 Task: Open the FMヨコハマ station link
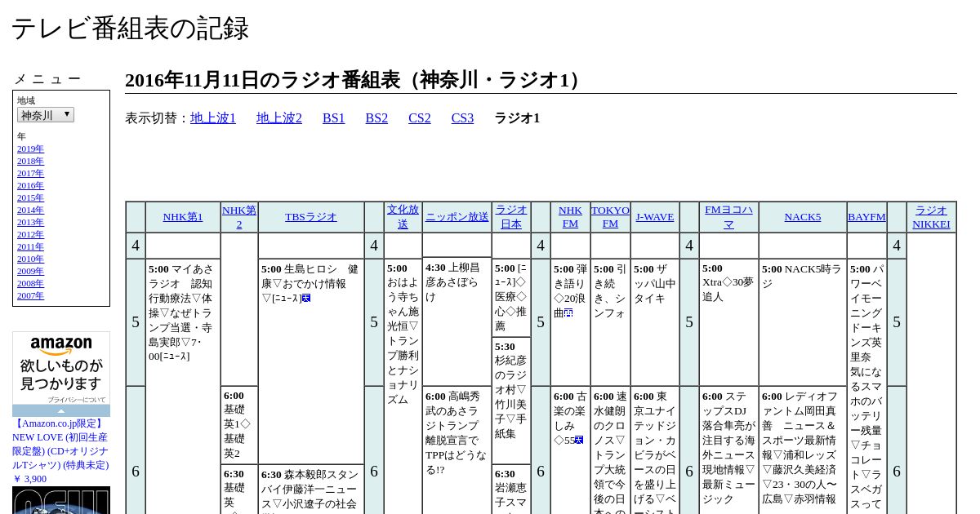(729, 217)
